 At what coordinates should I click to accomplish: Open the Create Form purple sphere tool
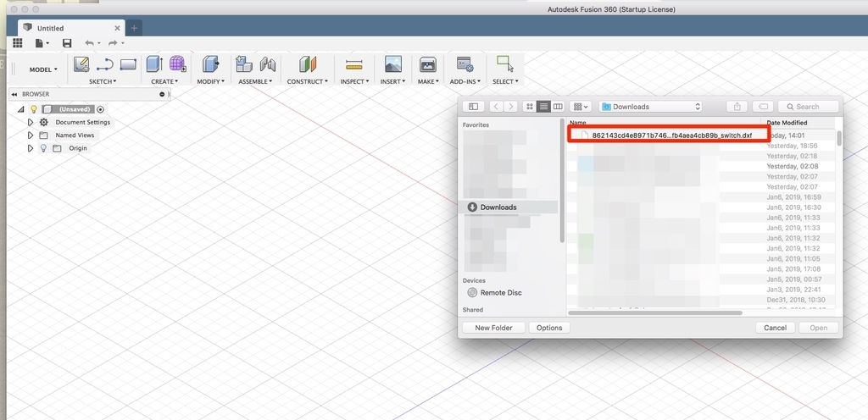tap(178, 64)
